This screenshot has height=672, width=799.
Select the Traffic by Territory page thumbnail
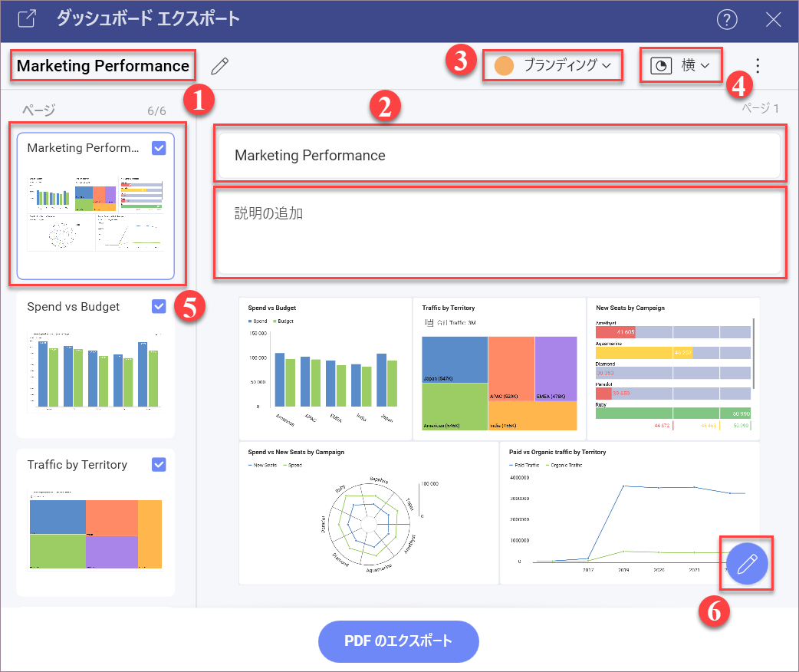(96, 522)
